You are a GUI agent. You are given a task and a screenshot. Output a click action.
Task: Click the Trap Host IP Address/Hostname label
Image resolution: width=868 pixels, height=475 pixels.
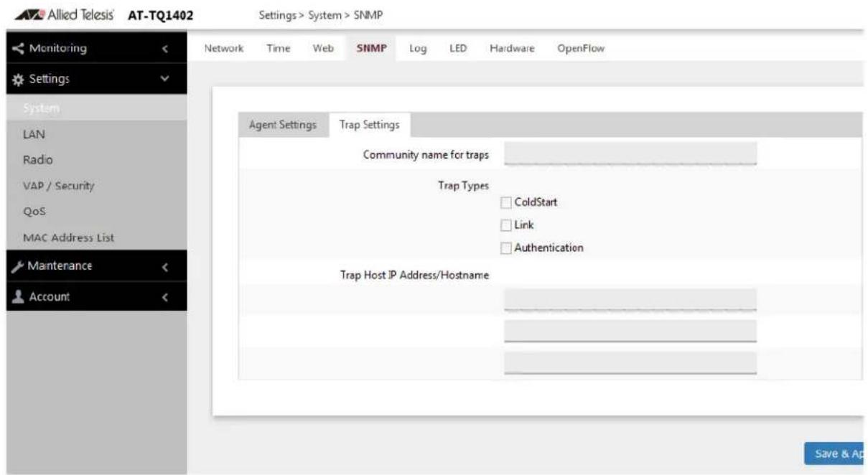pos(414,276)
